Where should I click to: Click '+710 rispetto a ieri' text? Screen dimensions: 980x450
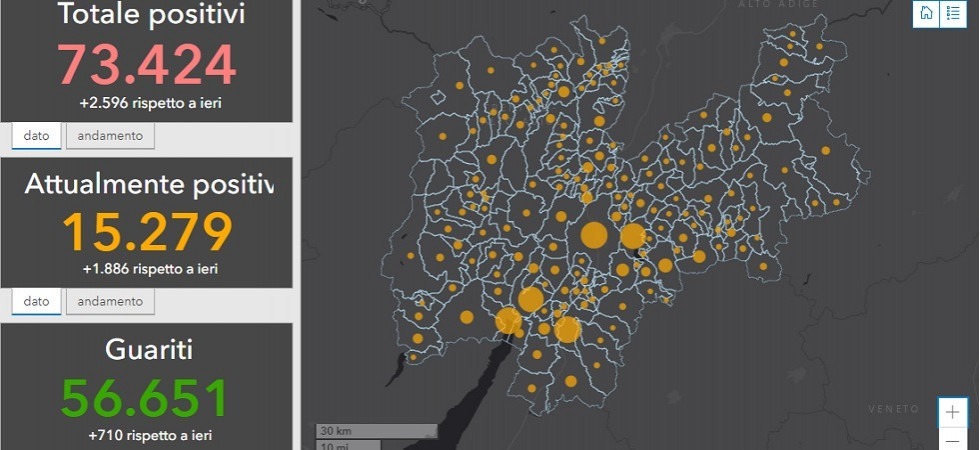click(150, 434)
